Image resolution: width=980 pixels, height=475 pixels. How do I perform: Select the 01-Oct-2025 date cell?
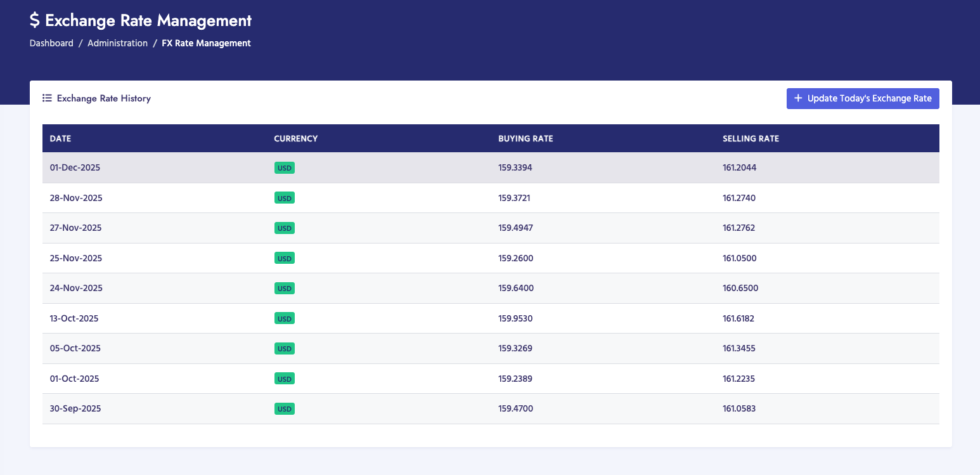click(74, 379)
